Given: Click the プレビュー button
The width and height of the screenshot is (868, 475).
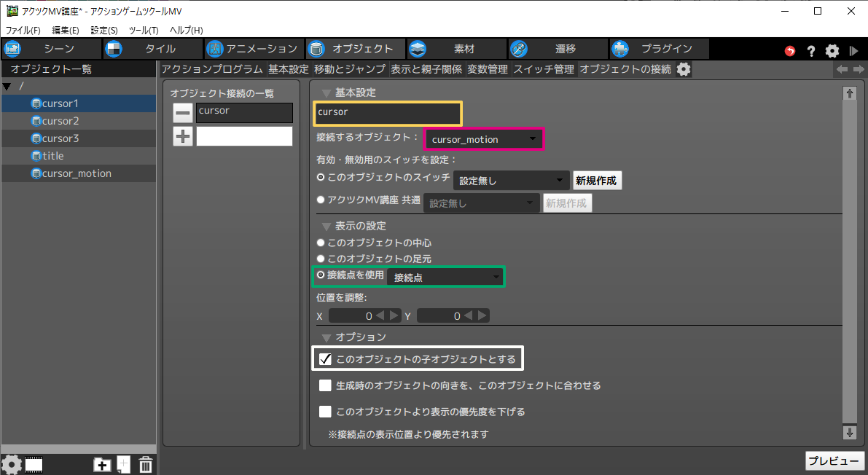Looking at the screenshot, I should [x=834, y=461].
